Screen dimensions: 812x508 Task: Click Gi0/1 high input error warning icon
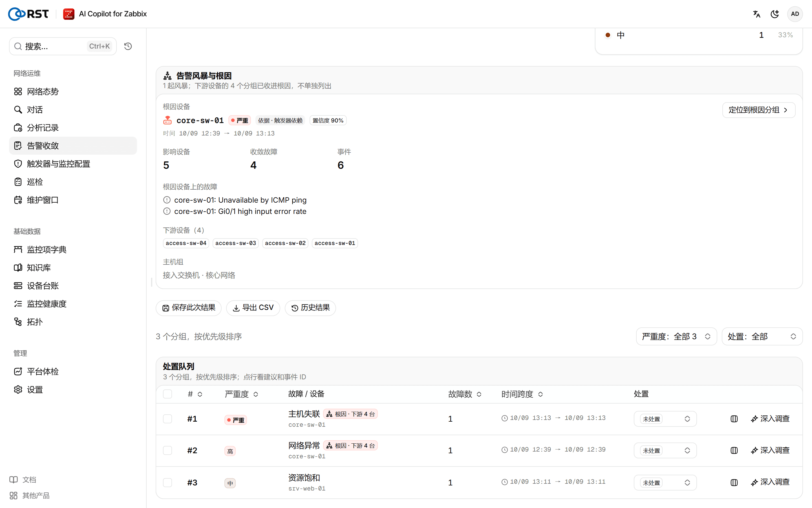tap(167, 211)
